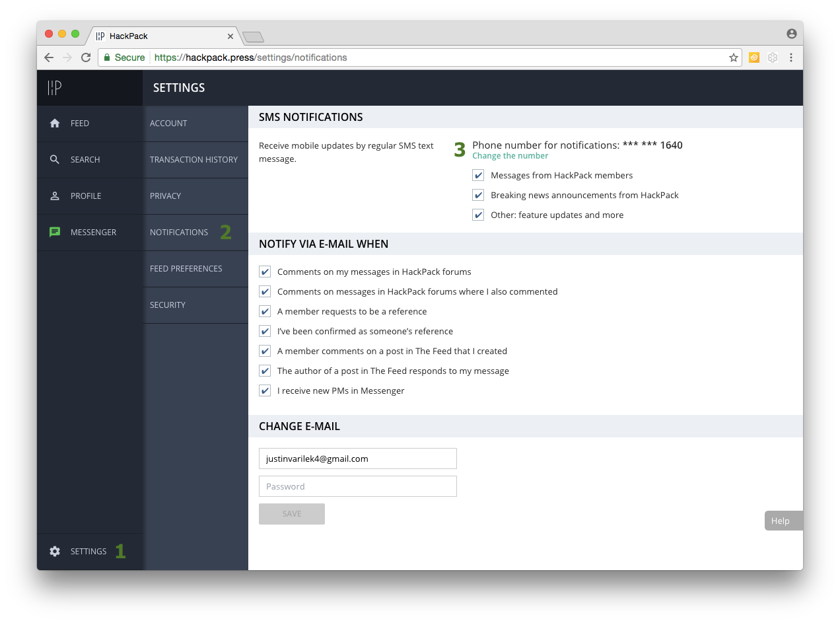Go to Feed in the main sidebar
Image resolution: width=840 pixels, height=623 pixels.
point(90,124)
